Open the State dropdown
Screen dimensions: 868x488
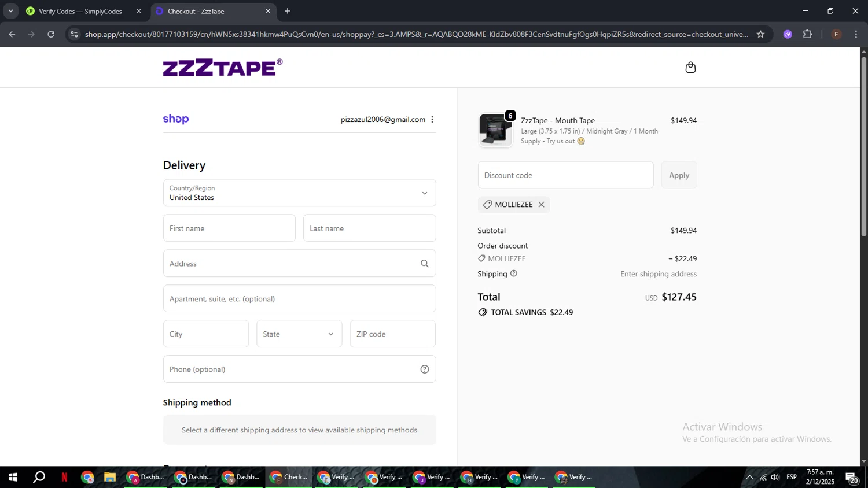point(299,334)
